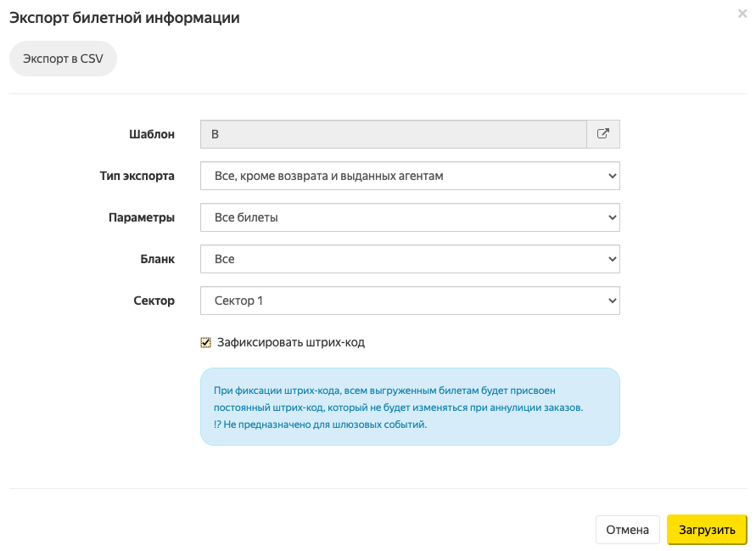
Task: Click the Бланк field label
Action: (x=157, y=259)
